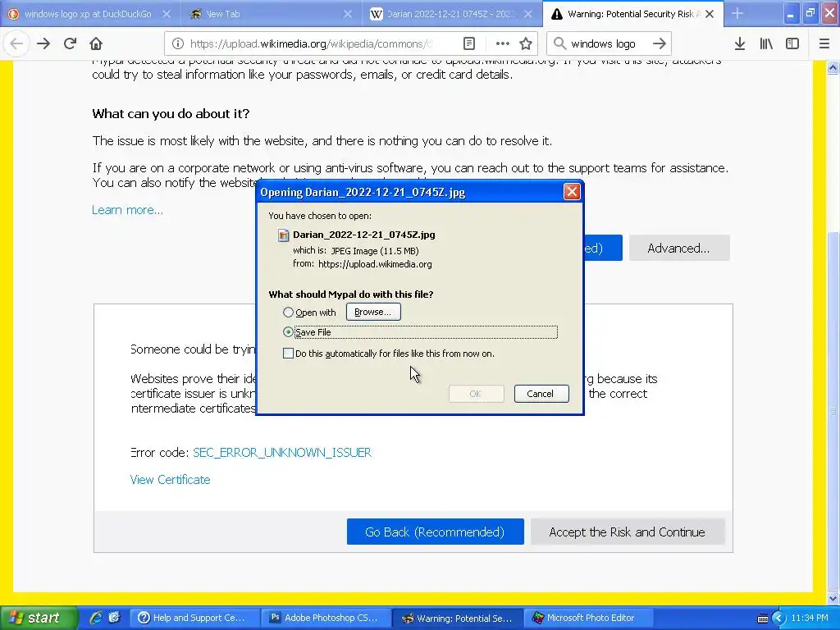Click 'What can you do about it?' heading
Image resolution: width=840 pixels, height=630 pixels.
(x=171, y=113)
